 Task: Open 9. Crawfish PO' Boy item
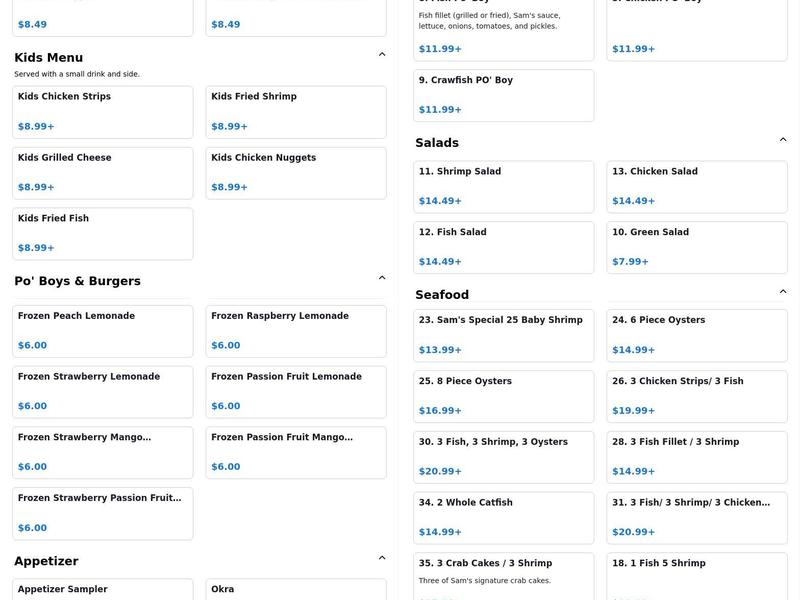[x=504, y=95]
